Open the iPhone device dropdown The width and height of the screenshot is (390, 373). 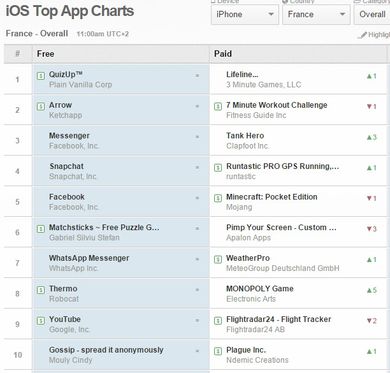click(245, 14)
